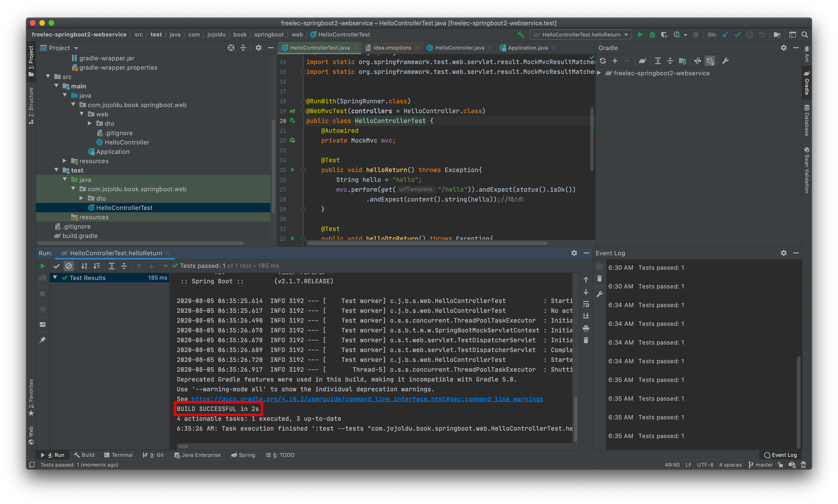Open the Terminal tool window tab

pos(118,455)
